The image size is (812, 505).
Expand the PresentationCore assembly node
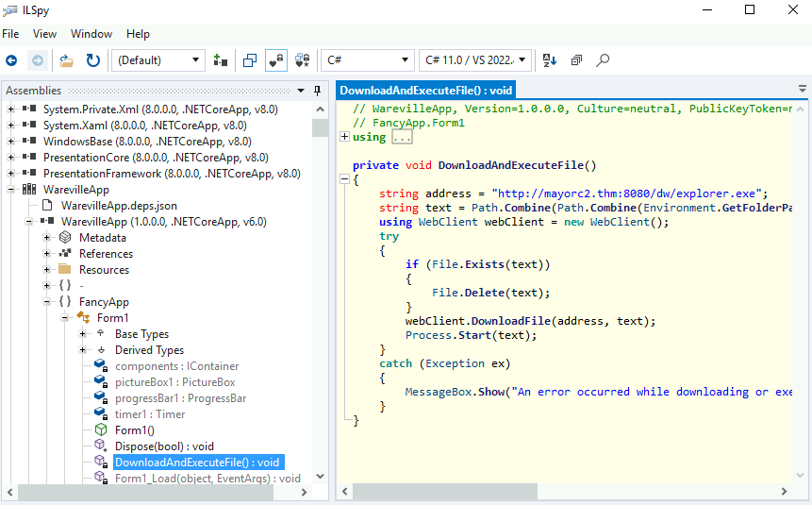pyautogui.click(x=10, y=158)
